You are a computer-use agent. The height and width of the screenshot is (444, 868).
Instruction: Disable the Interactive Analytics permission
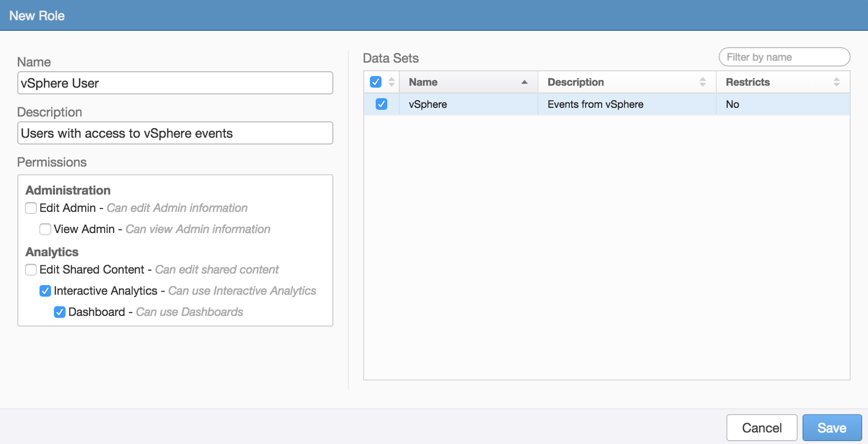(45, 291)
